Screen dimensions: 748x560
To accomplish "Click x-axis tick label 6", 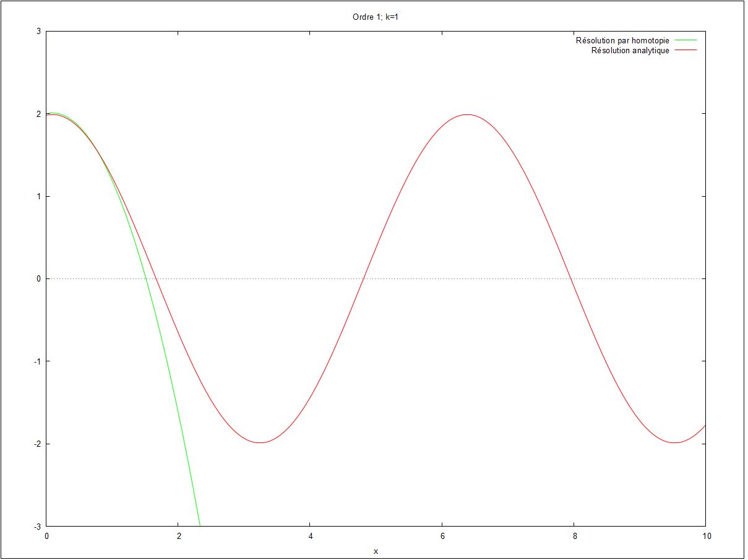I will coord(442,536).
